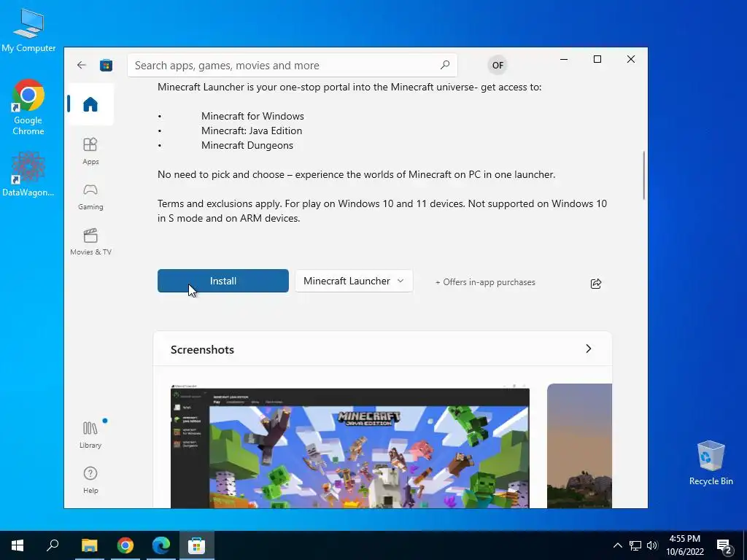Image resolution: width=747 pixels, height=560 pixels.
Task: Close the Microsoft Store window
Action: [631, 59]
